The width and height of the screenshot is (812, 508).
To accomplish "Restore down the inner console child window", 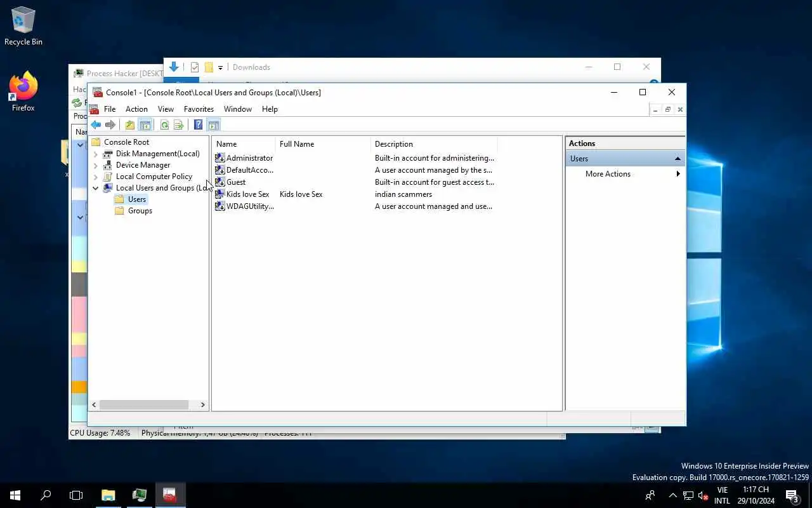I will pyautogui.click(x=667, y=110).
